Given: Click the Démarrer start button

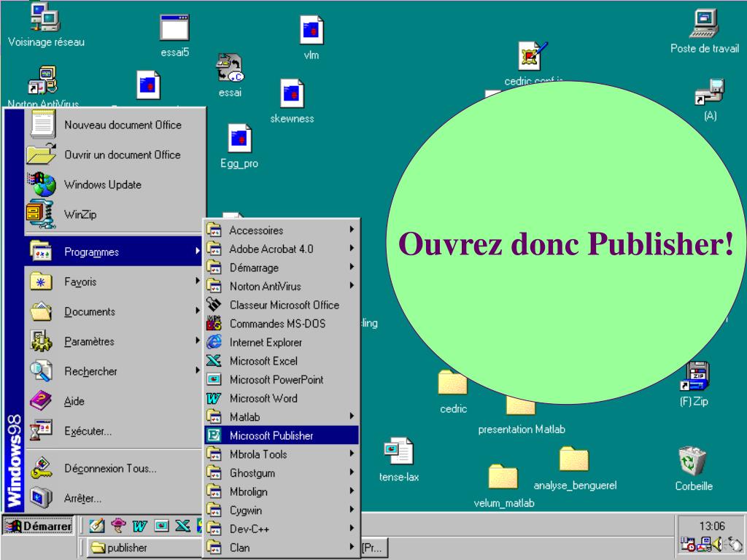Looking at the screenshot, I should (x=38, y=526).
